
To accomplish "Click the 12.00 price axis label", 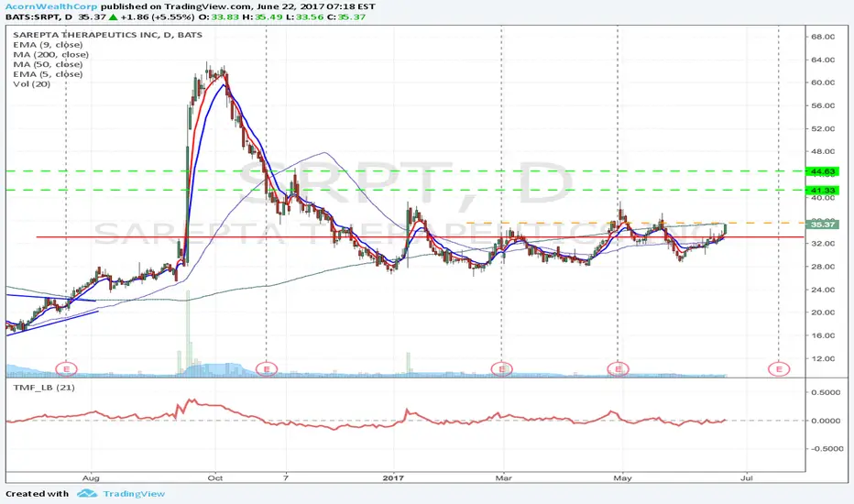I will coord(823,358).
